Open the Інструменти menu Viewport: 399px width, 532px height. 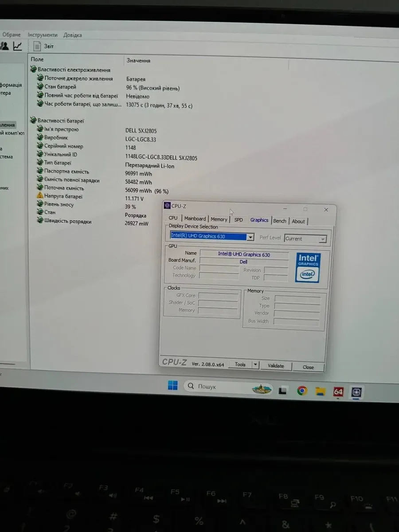[x=43, y=35]
